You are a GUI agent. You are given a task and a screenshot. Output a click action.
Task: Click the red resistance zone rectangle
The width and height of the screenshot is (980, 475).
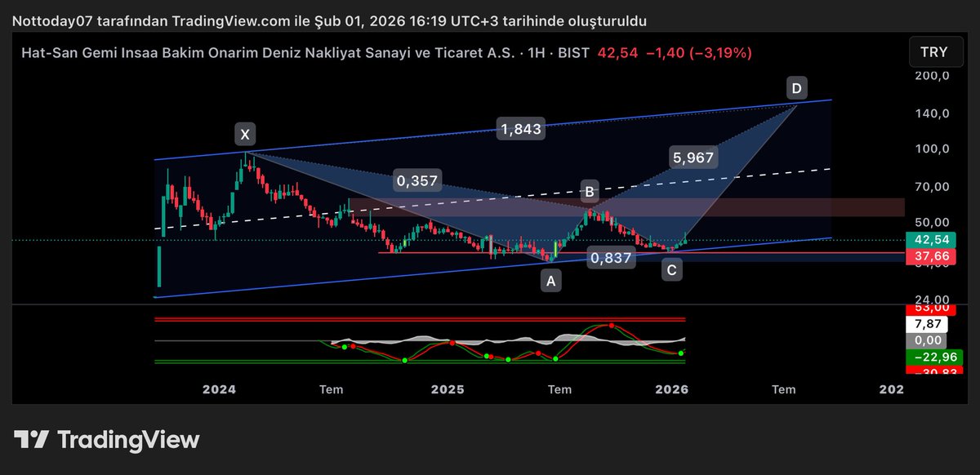click(x=627, y=207)
